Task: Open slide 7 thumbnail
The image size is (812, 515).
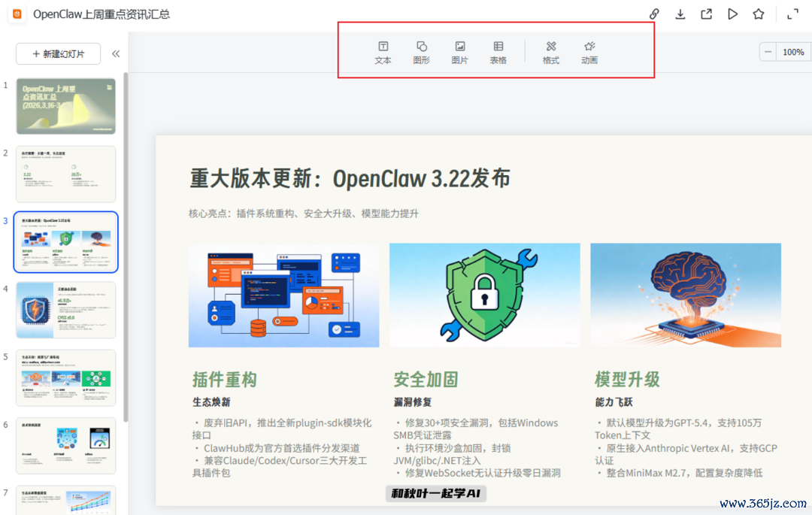Action: tap(65, 500)
